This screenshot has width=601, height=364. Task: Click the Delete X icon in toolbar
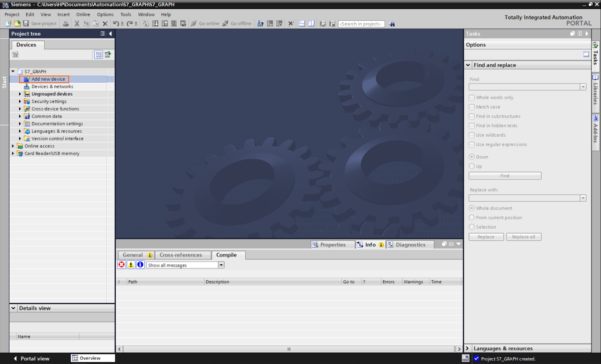105,23
